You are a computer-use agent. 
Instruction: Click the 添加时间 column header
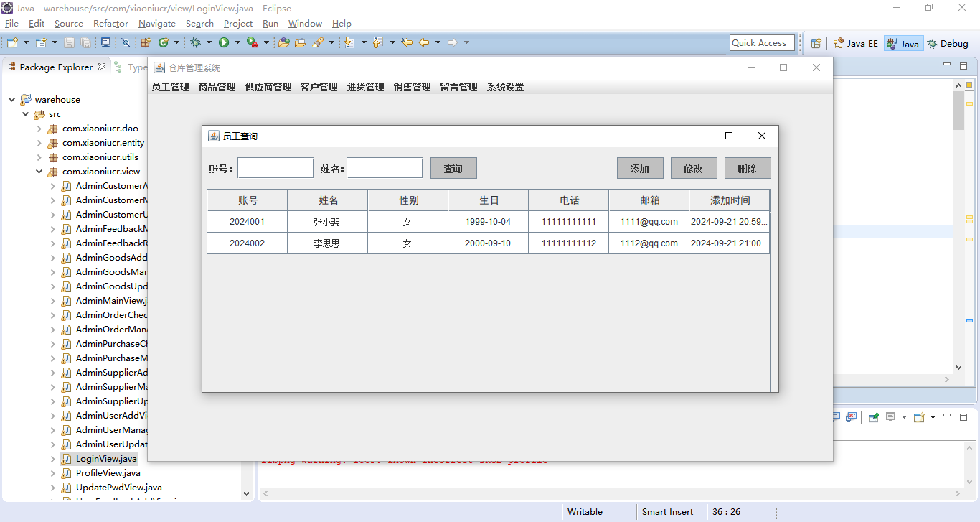coord(730,200)
